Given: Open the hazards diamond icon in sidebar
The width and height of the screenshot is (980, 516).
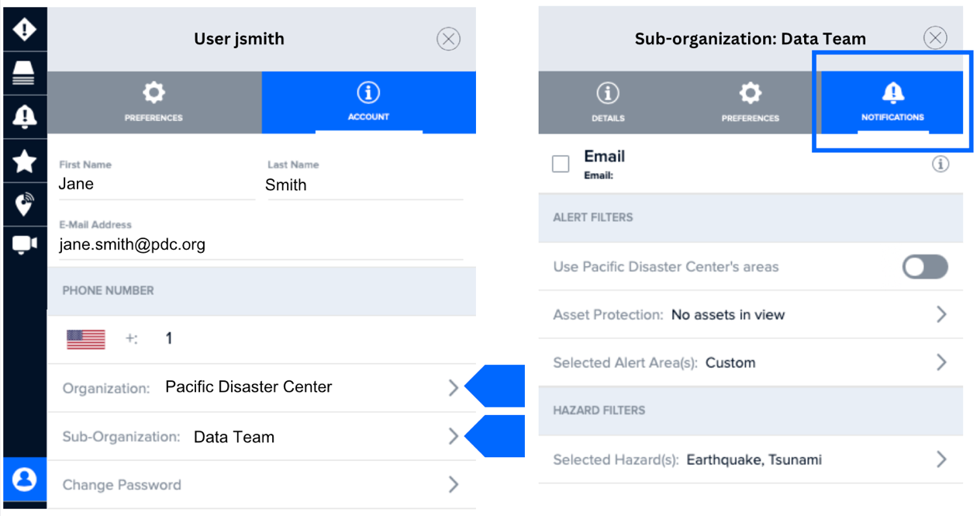Looking at the screenshot, I should tap(25, 29).
